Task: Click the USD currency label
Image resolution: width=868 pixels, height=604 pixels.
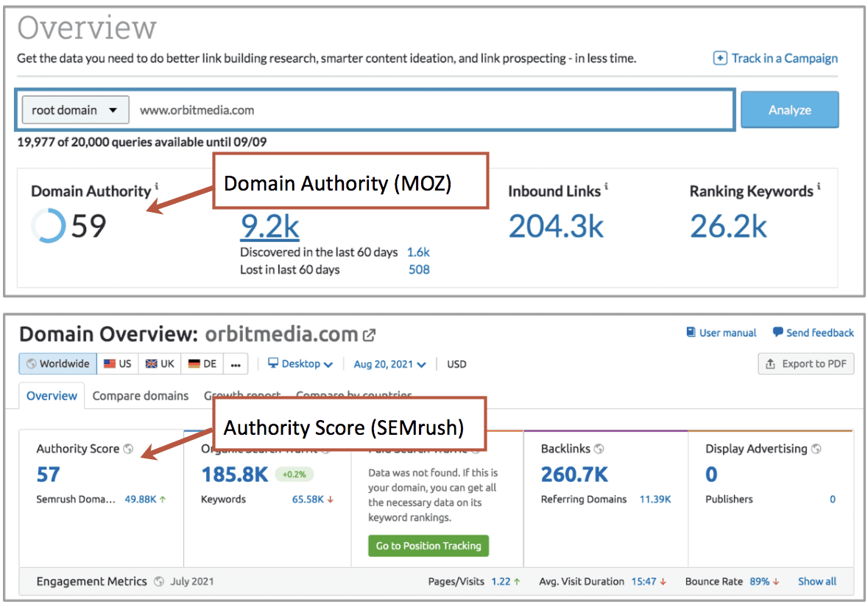Action: [x=456, y=364]
